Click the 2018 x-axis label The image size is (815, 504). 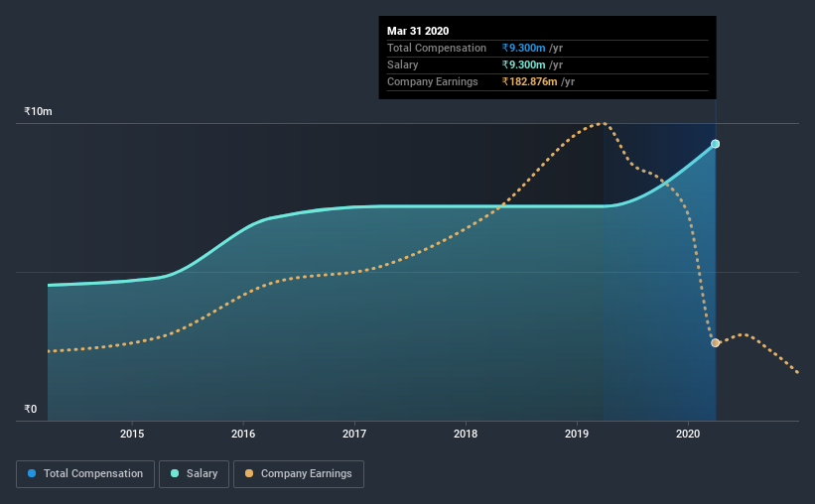(x=466, y=434)
